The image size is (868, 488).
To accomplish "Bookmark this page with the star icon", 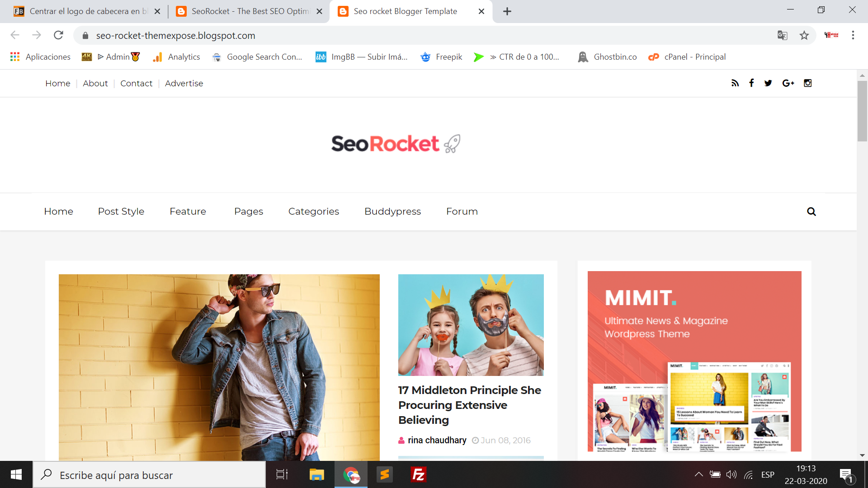I will coord(804,35).
